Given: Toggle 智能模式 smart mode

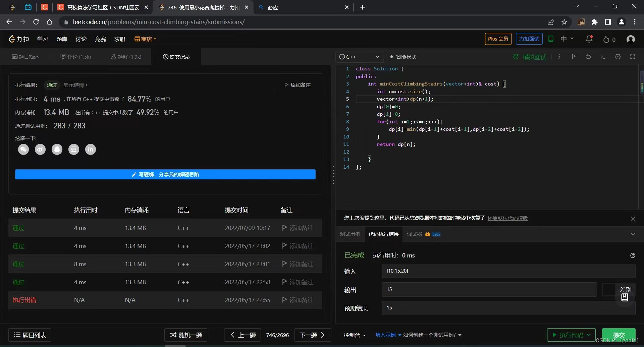Looking at the screenshot, I should pos(403,57).
